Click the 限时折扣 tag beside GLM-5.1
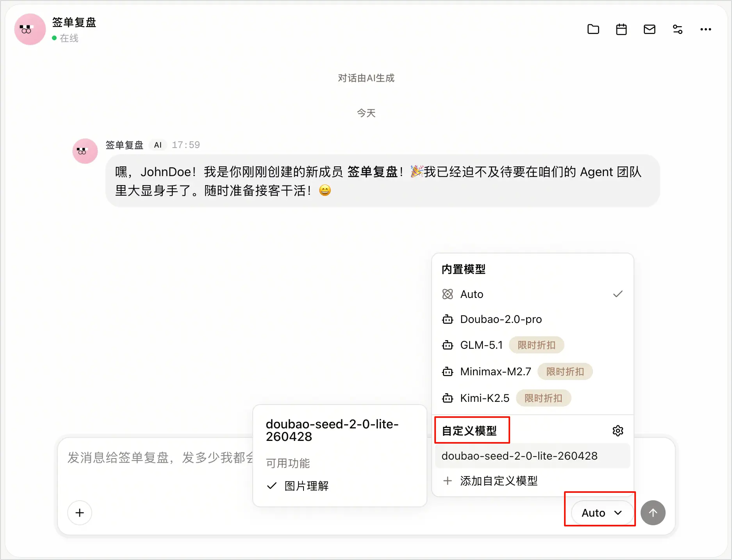Image resolution: width=732 pixels, height=560 pixels. 536,345
